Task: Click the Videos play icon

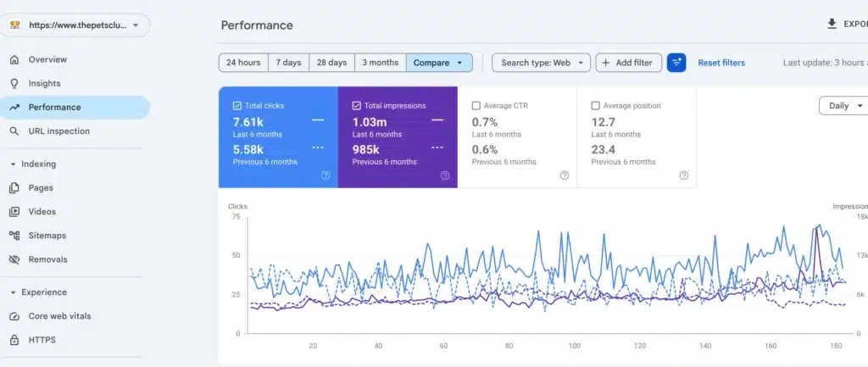Action: click(x=14, y=211)
